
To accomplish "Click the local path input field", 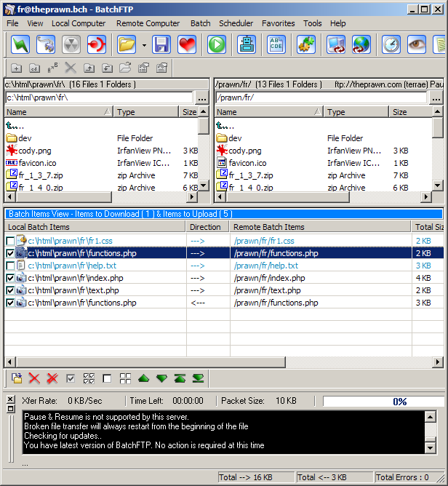I will click(x=99, y=97).
